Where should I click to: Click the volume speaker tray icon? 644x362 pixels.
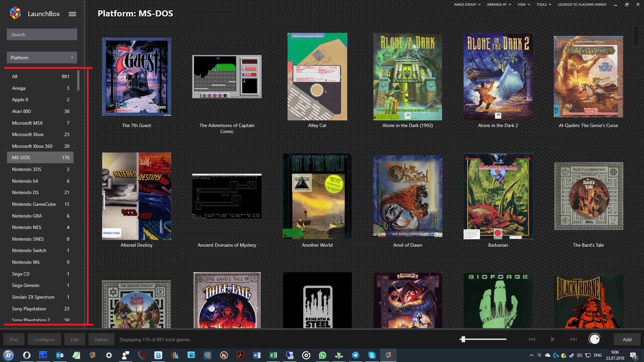[x=580, y=355]
